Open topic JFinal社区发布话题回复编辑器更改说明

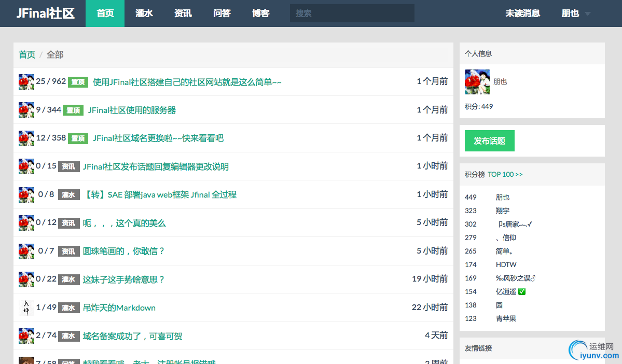(156, 166)
